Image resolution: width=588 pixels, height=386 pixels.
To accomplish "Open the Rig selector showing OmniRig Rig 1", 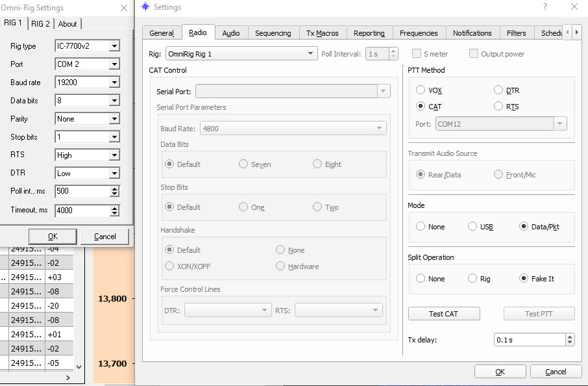I will point(241,54).
